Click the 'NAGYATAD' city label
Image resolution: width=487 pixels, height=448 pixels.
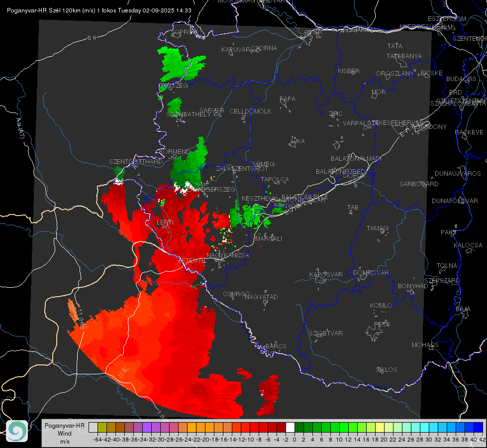coord(261,297)
